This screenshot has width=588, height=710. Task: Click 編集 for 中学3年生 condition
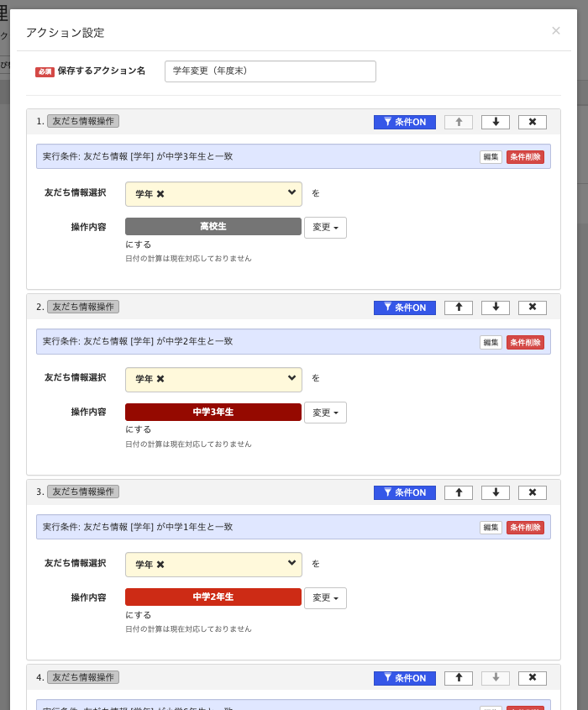[491, 156]
